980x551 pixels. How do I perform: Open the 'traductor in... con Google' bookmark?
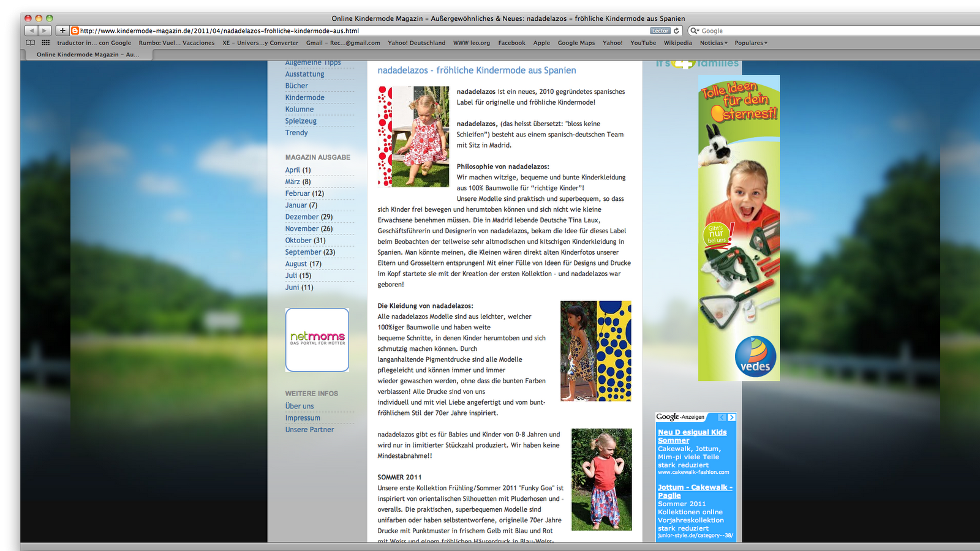pos(94,43)
